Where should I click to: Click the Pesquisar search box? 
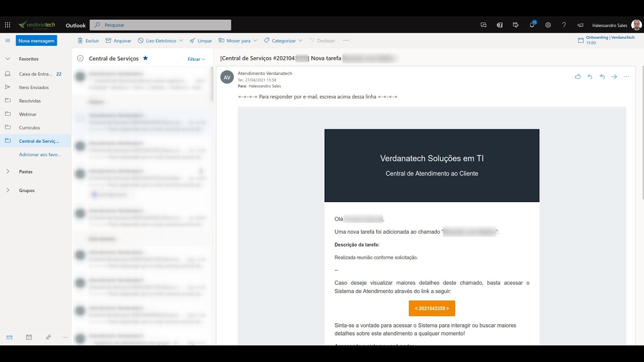160,25
